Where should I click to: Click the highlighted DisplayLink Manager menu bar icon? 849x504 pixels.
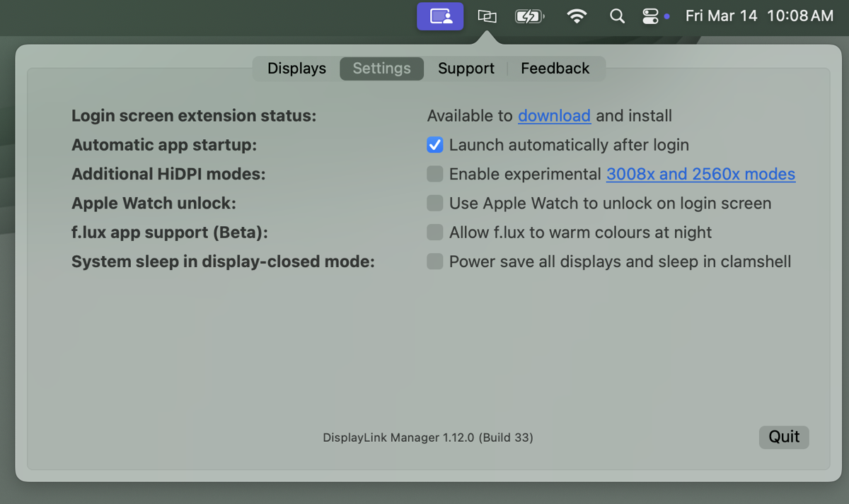pos(440,16)
